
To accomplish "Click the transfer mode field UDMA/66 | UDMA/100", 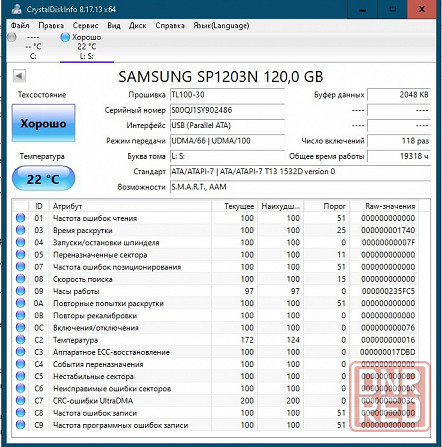I will point(227,141).
